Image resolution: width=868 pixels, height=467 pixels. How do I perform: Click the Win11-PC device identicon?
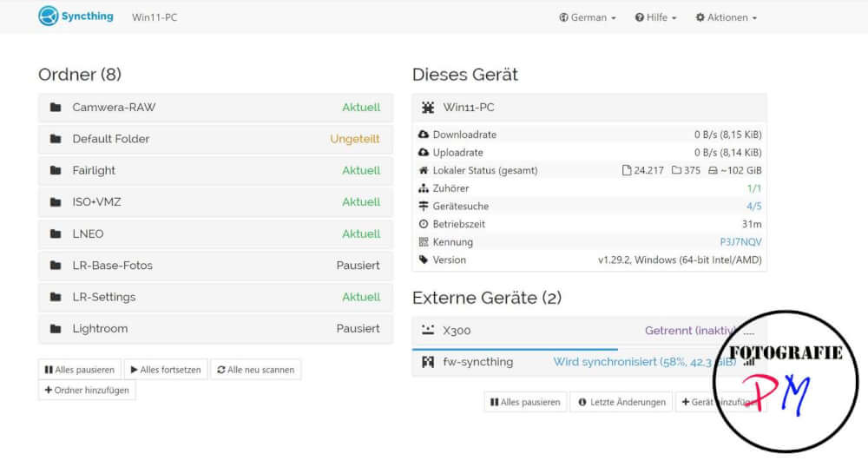coord(428,108)
